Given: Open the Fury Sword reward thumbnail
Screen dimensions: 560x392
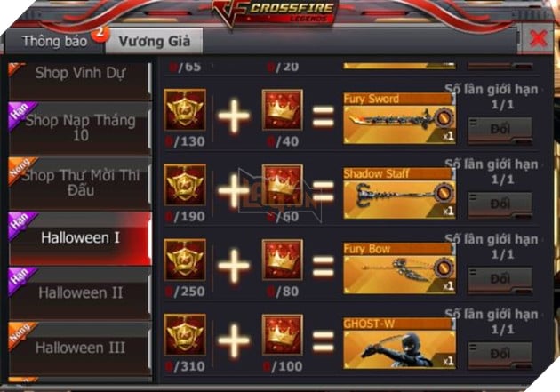Looking at the screenshot, I should 399,119.
